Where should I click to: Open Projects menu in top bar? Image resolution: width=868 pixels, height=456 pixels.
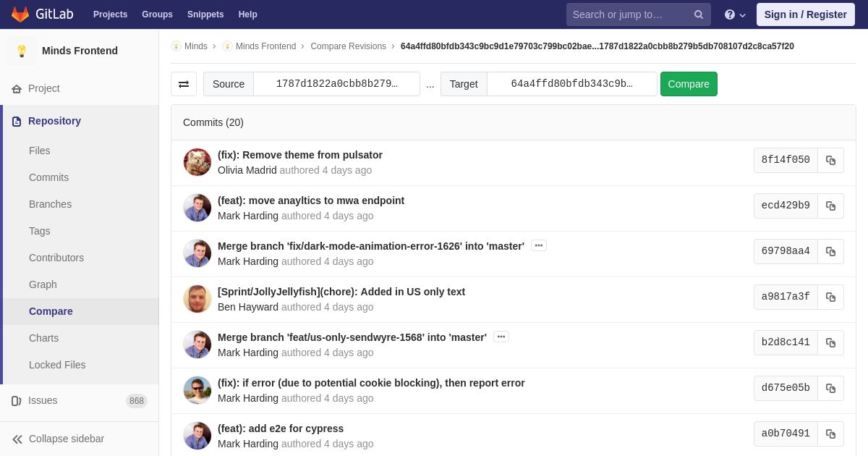point(110,14)
